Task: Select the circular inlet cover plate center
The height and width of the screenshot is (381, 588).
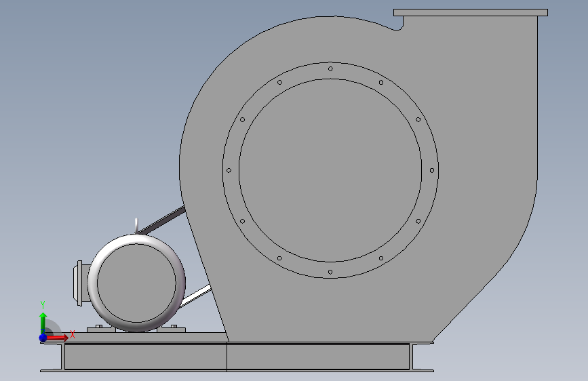Action: click(x=330, y=170)
